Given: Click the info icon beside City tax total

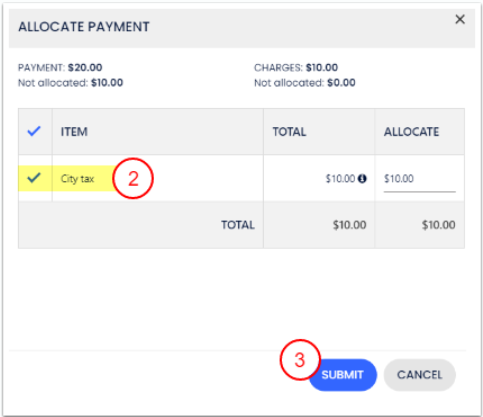Looking at the screenshot, I should click(x=362, y=179).
